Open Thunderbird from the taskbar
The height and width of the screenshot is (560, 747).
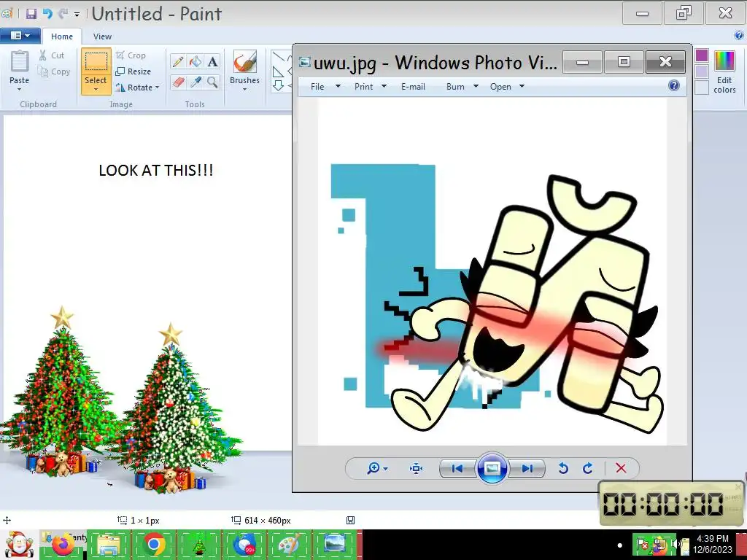(244, 545)
